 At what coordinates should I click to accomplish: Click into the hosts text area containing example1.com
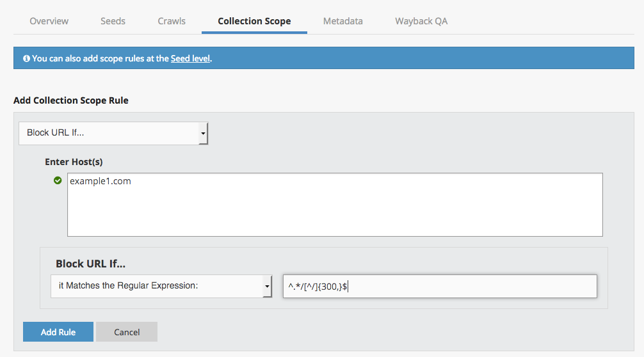click(334, 205)
